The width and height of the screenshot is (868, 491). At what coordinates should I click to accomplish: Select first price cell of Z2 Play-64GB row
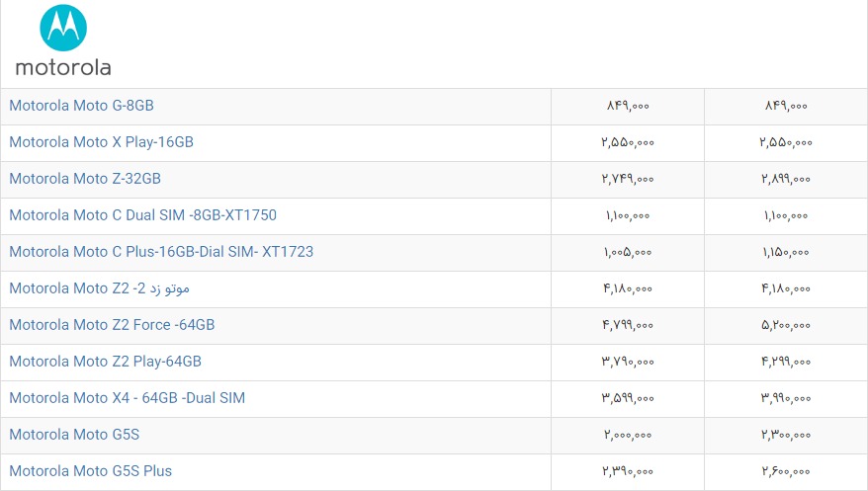pyautogui.click(x=628, y=363)
